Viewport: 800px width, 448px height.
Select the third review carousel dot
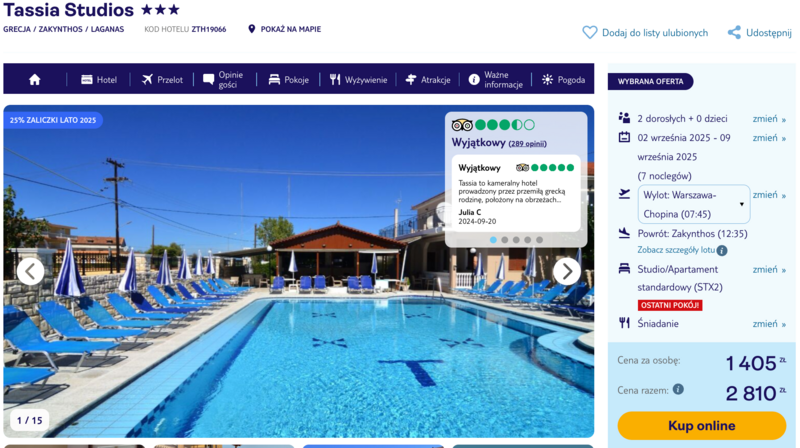tap(516, 240)
